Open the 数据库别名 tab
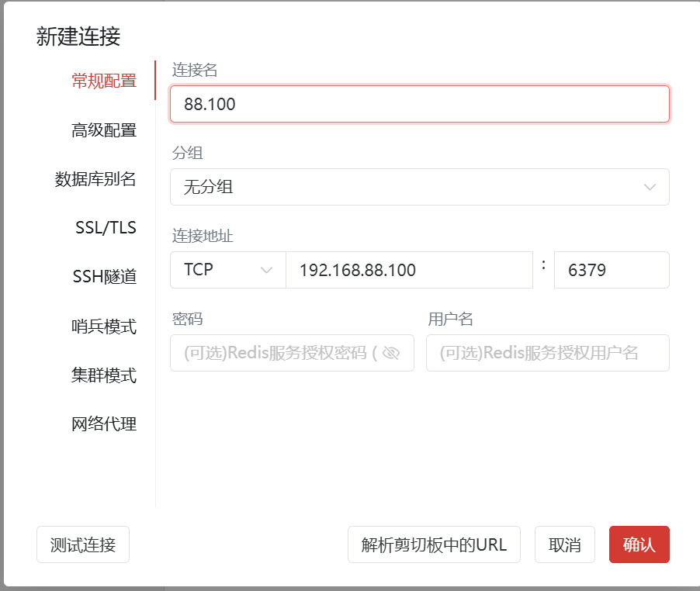Image resolution: width=700 pixels, height=591 pixels. 95,179
